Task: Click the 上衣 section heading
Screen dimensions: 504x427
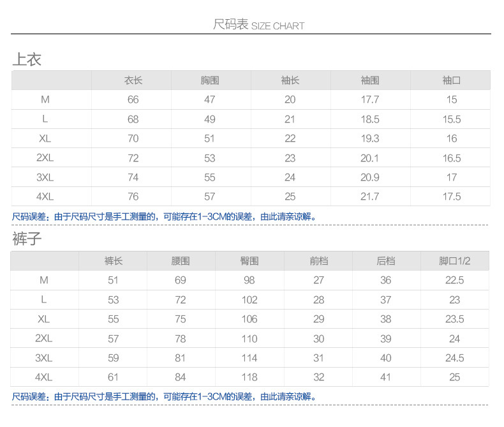Action: [27, 60]
